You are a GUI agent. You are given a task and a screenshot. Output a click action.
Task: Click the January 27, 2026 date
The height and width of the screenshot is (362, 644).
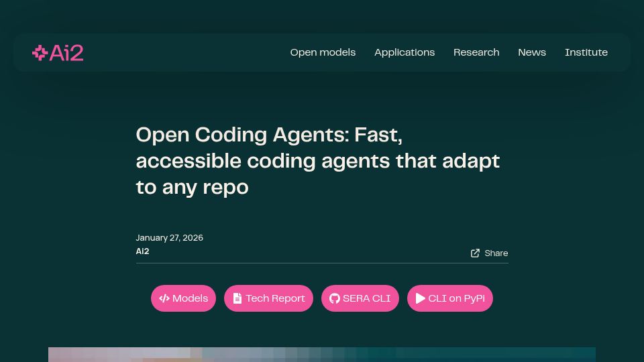169,238
